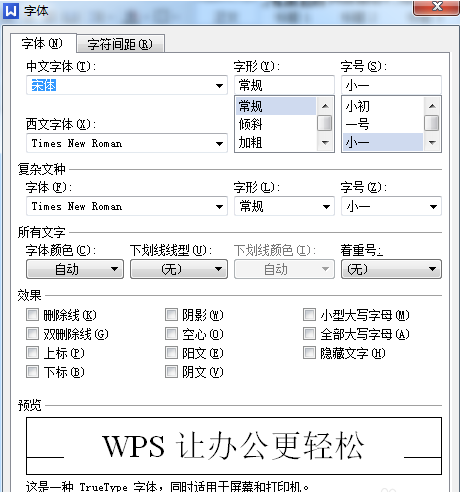Open the 中文字体 dropdown arrow
Viewport: 460px width, 492px height.
pyautogui.click(x=219, y=86)
